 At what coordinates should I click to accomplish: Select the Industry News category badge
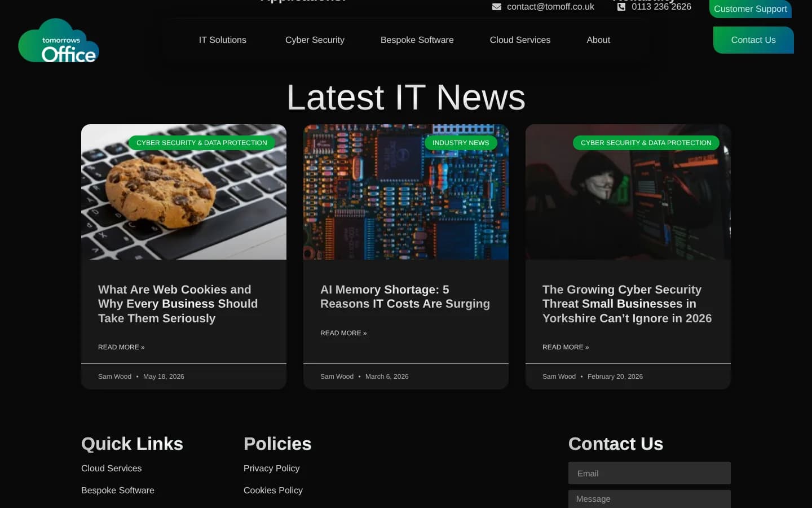click(x=461, y=143)
